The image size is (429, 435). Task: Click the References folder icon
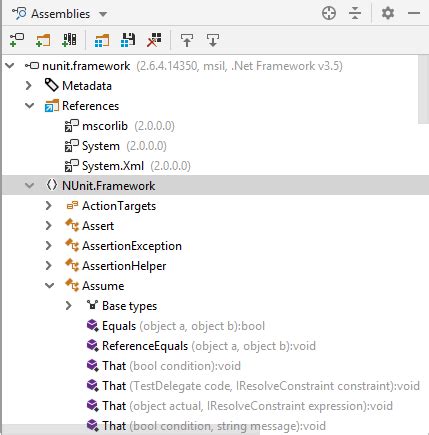tap(52, 106)
